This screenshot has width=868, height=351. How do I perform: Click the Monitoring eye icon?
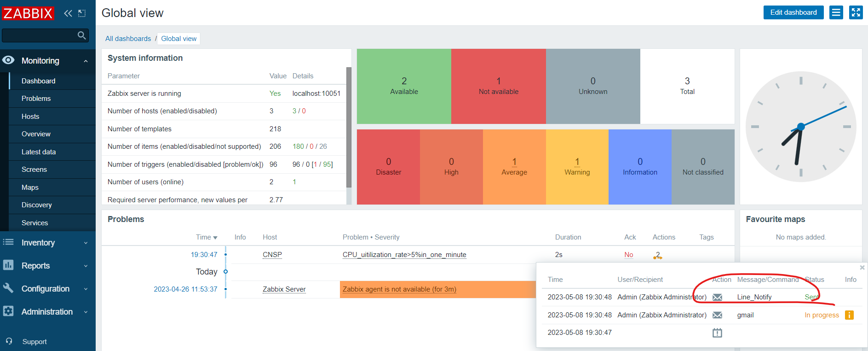click(x=8, y=60)
